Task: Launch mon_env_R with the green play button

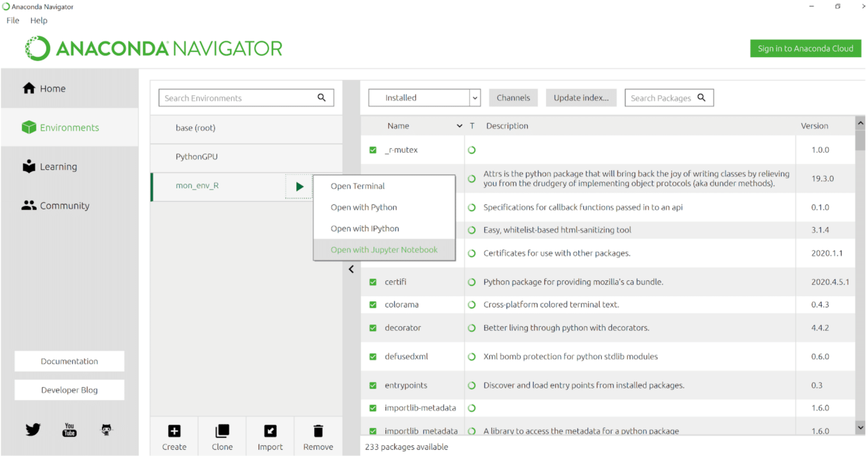Action: tap(298, 186)
